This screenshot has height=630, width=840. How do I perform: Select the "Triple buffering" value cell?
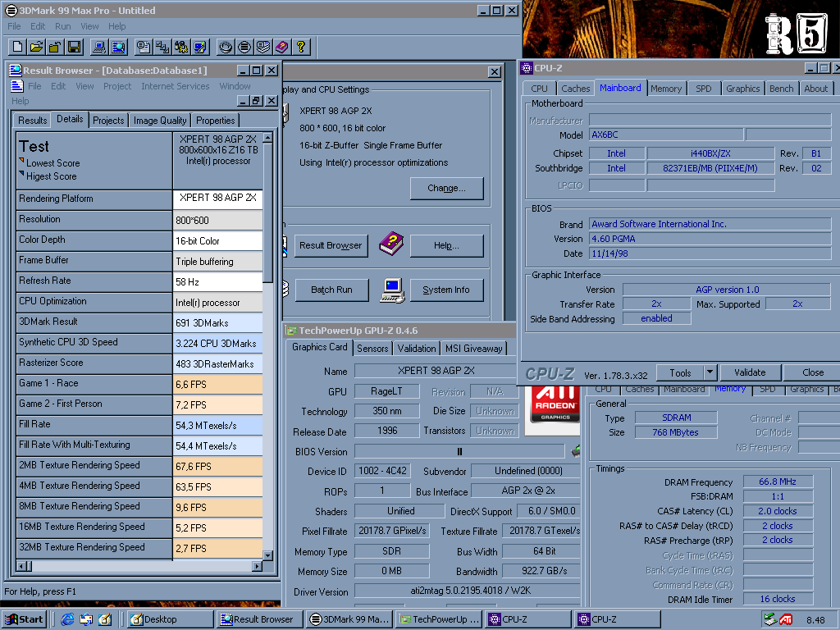(217, 262)
